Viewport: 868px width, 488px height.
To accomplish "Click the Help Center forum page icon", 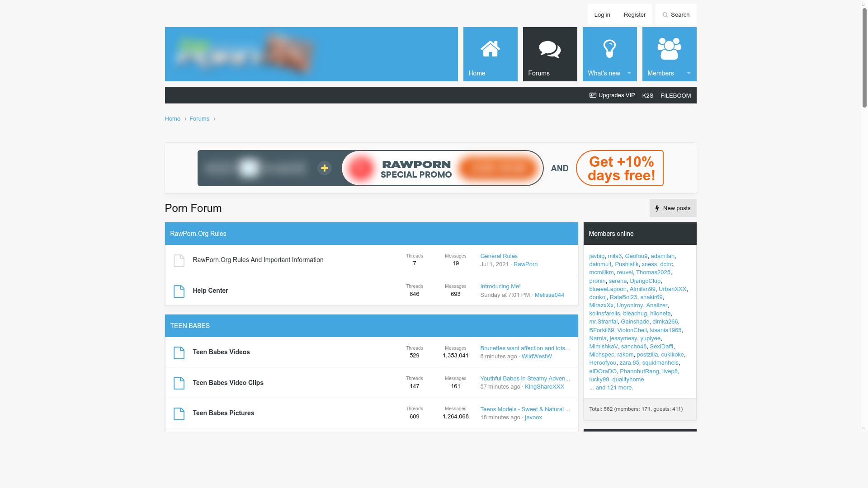I will (x=179, y=291).
